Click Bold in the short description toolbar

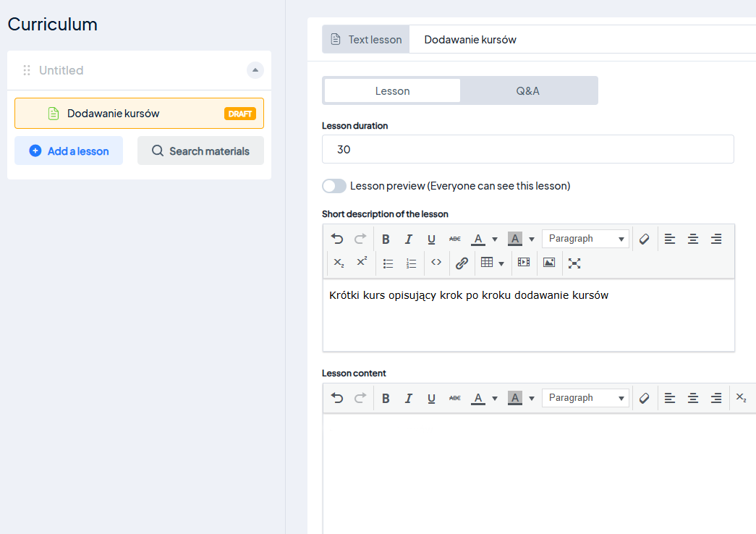click(386, 239)
